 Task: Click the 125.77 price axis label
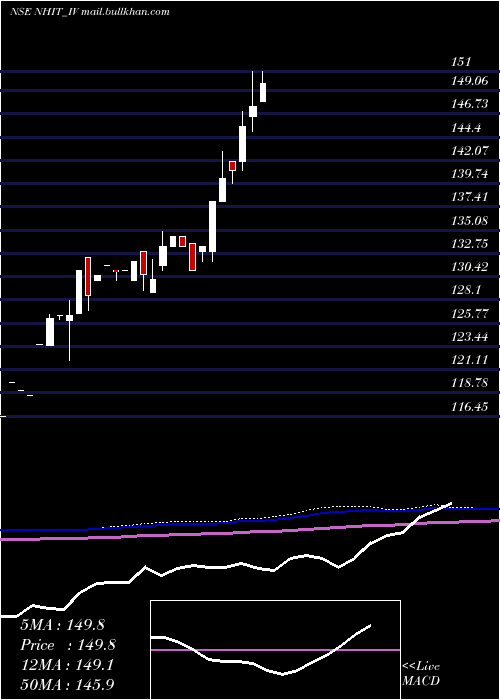click(469, 313)
